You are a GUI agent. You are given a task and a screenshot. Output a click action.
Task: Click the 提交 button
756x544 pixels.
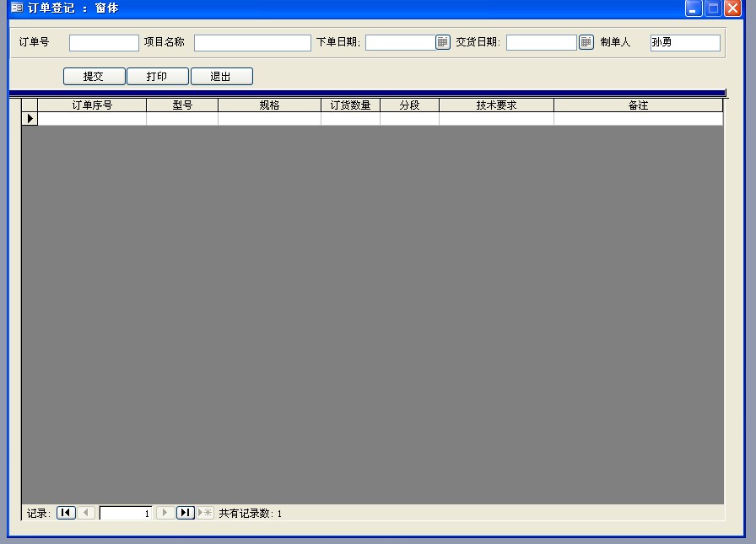[94, 77]
